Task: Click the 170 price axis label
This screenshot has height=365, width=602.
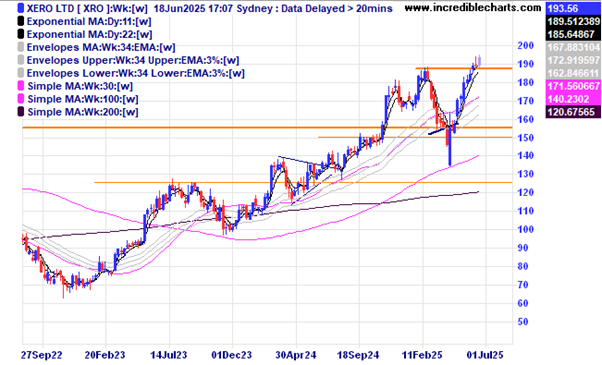Action: tap(526, 101)
